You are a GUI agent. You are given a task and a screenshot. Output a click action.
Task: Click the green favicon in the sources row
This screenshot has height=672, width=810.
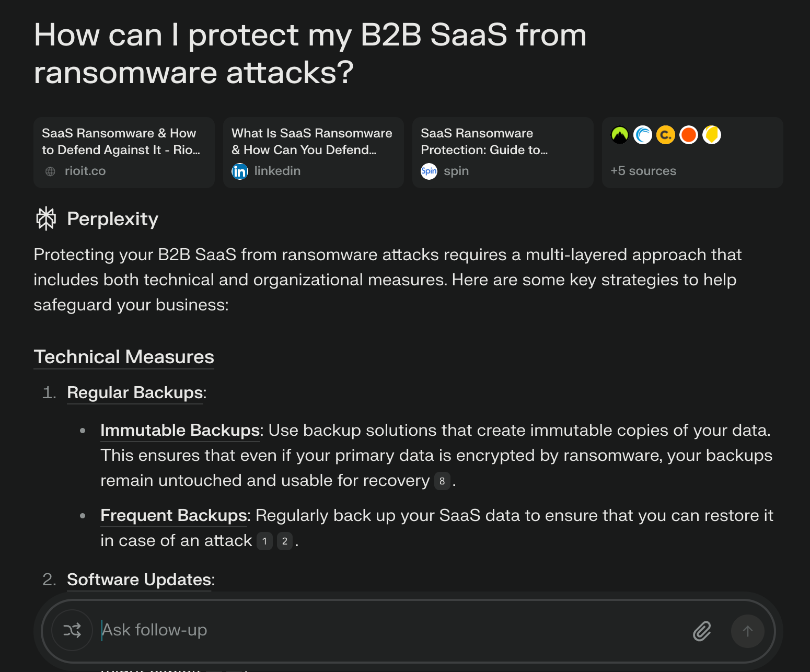[x=620, y=135]
